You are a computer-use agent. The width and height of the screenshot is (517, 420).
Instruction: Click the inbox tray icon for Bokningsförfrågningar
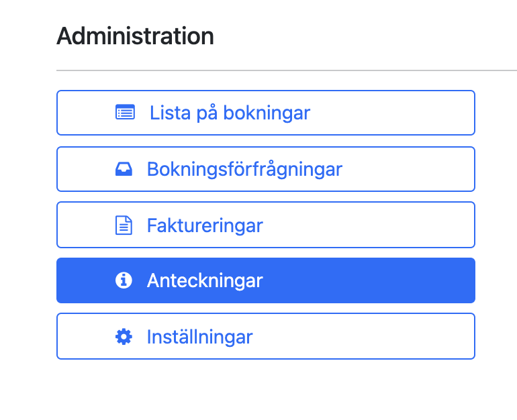(x=124, y=169)
